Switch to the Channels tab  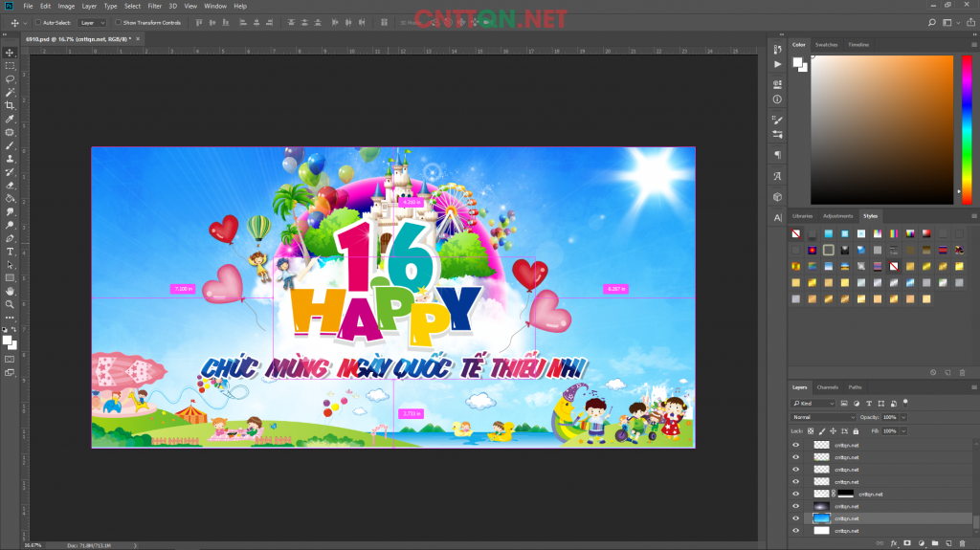point(827,387)
